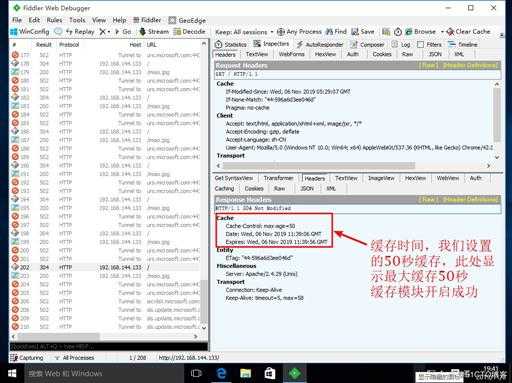This screenshot has height=383, width=512.
Task: Toggle the Filters tab checkbox
Action: click(420, 44)
